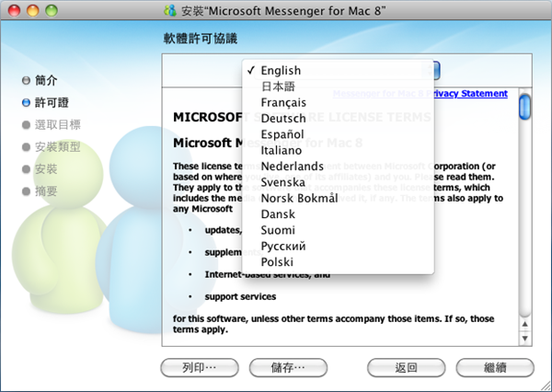This screenshot has width=552, height=392.
Task: Zoom the installer with green button
Action: tap(52, 10)
